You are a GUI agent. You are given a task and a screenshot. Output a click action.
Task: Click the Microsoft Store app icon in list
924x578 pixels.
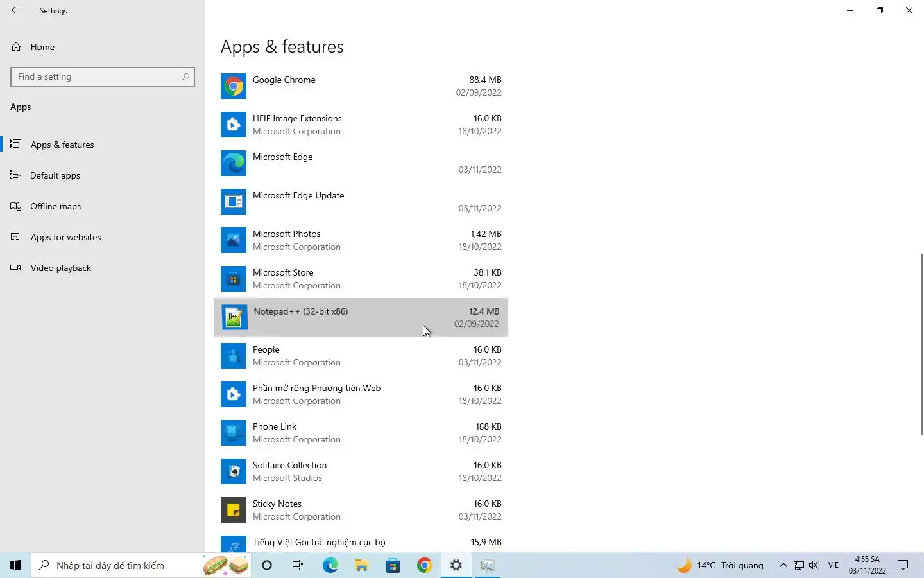pyautogui.click(x=234, y=279)
